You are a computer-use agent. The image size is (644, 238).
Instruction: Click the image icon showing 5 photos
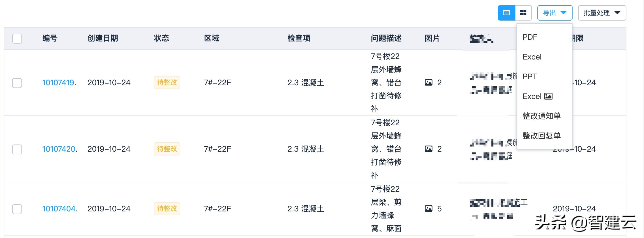tap(428, 209)
